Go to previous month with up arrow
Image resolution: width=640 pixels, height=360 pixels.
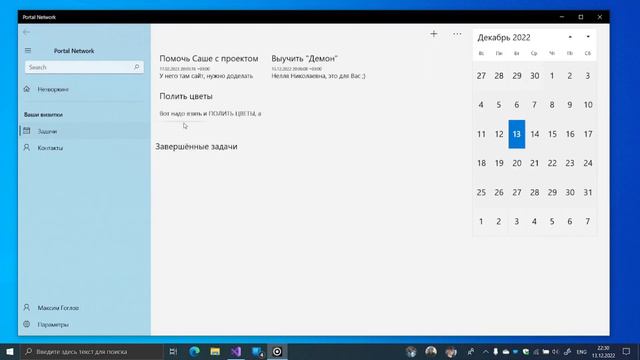[570, 37]
